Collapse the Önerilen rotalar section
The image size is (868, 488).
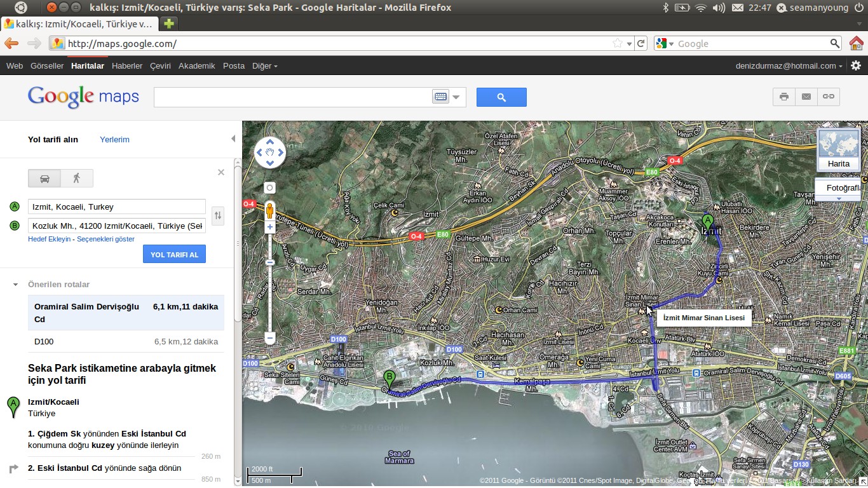15,285
